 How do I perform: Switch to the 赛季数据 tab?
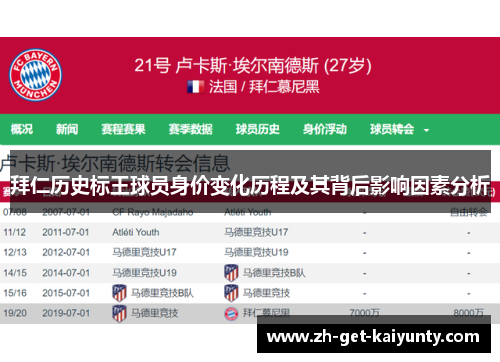[x=190, y=129]
